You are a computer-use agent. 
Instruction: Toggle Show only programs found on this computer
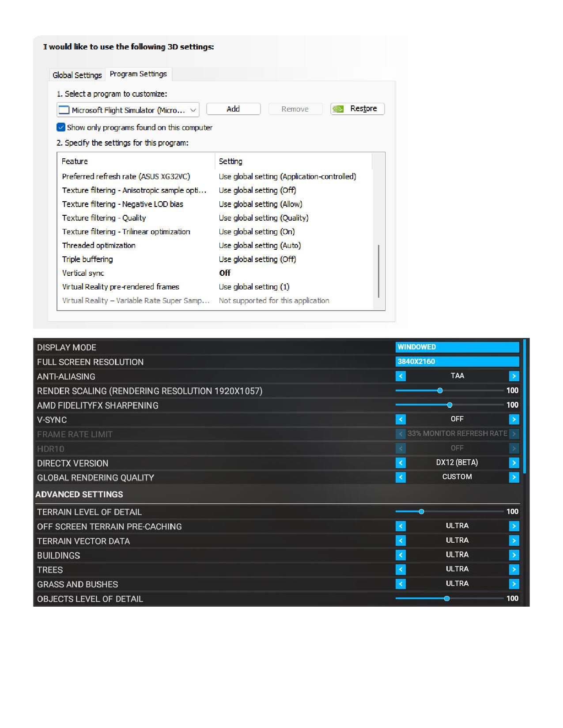(x=61, y=128)
